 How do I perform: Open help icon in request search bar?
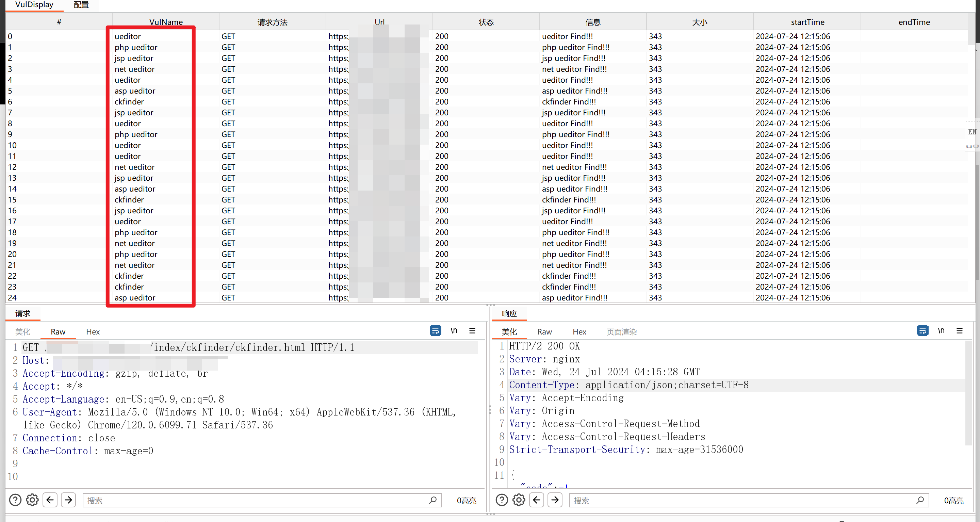(15, 500)
